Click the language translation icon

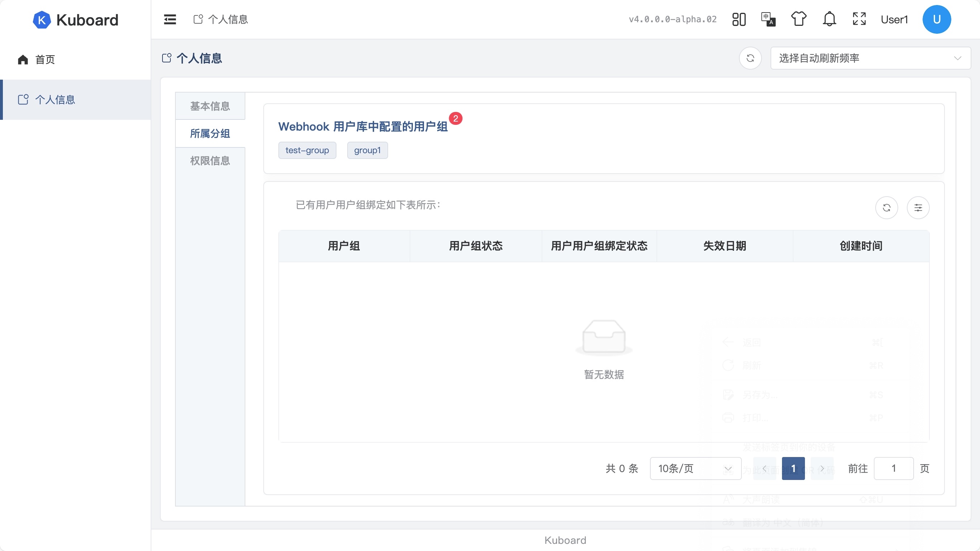click(x=768, y=19)
